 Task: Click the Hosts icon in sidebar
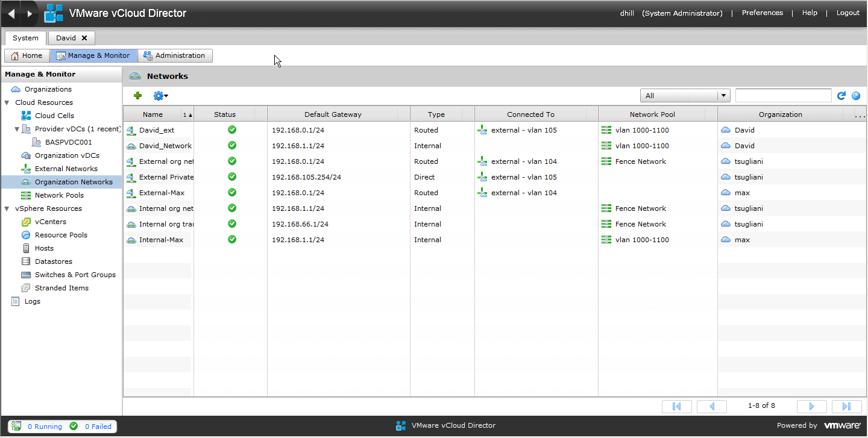[26, 248]
